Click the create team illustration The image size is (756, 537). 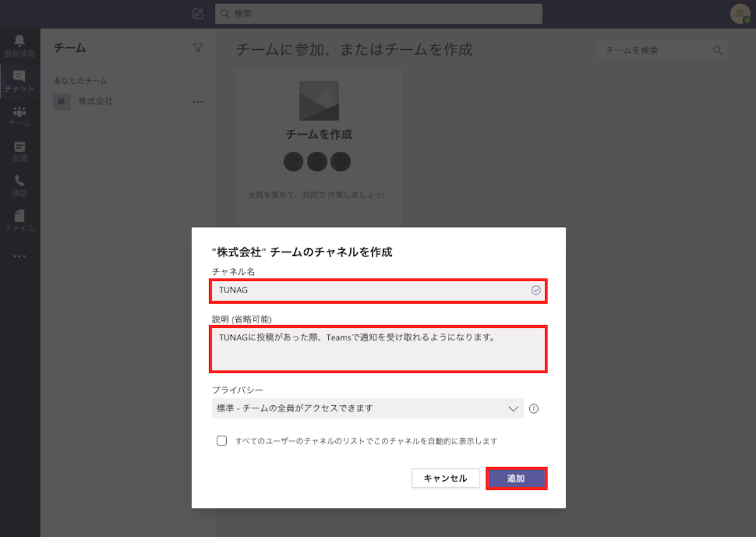coord(319,101)
